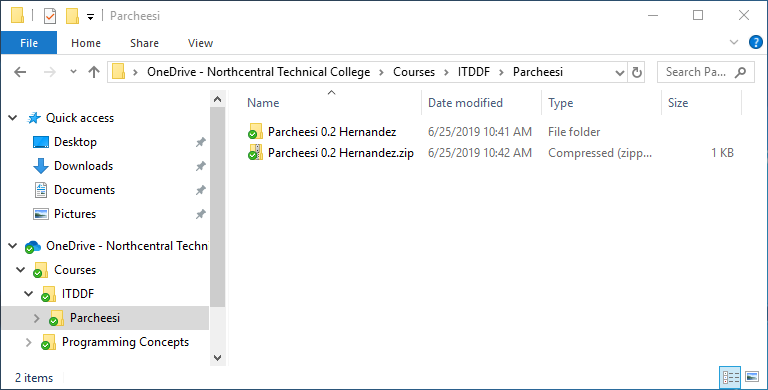768x390 pixels.
Task: Click the New folder quick access icon
Action: tap(72, 16)
